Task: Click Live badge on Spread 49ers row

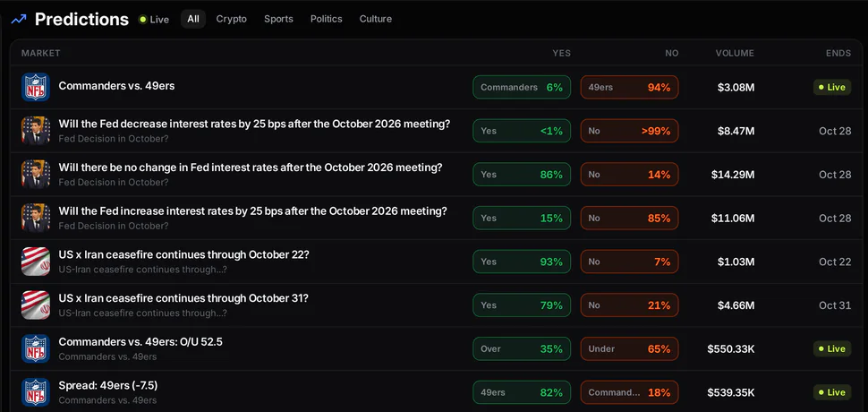Action: (x=832, y=392)
